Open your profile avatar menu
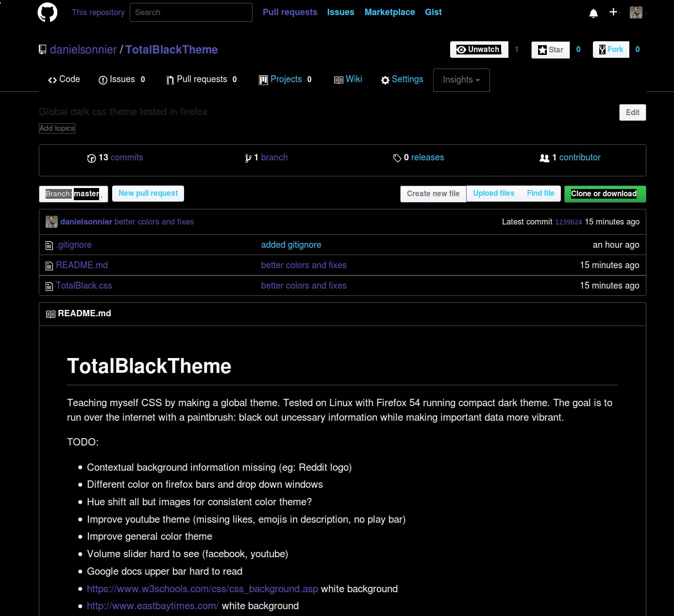 tap(635, 12)
